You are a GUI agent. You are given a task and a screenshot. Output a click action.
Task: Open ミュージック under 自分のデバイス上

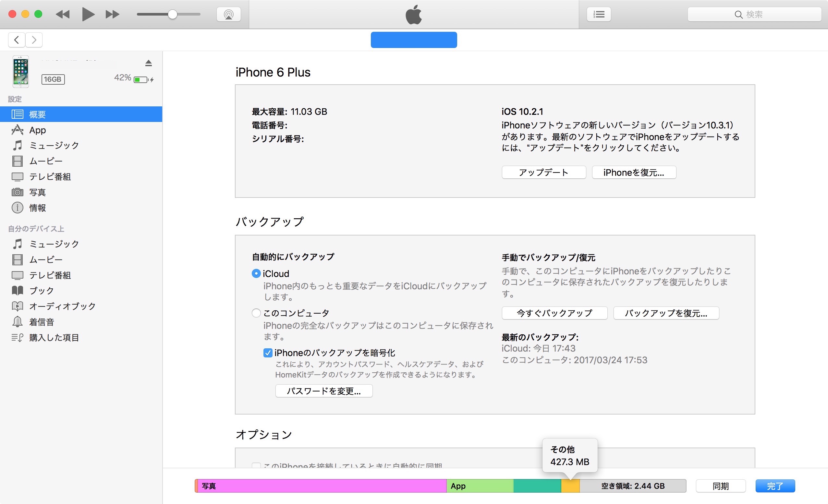81,244
